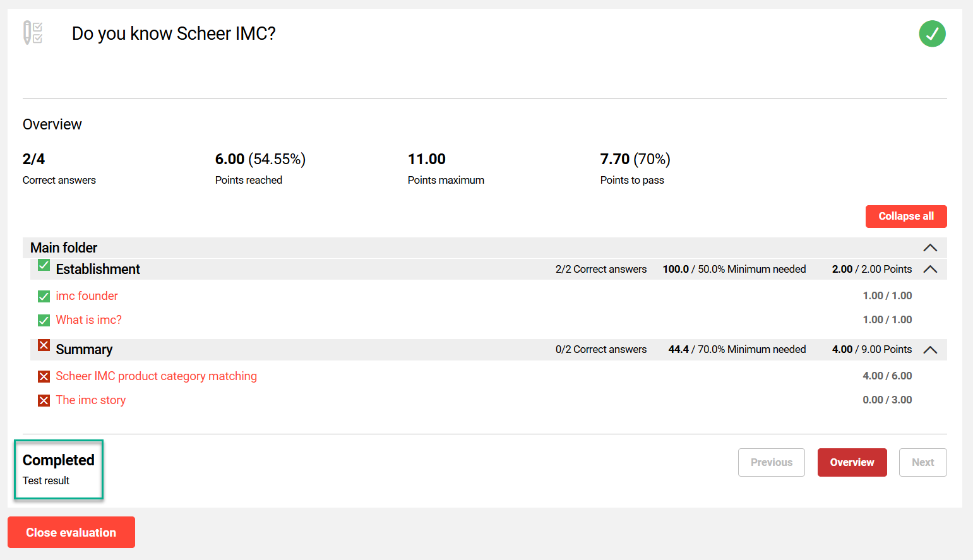Click the Collapse all button
The width and height of the screenshot is (973, 560).
906,216
